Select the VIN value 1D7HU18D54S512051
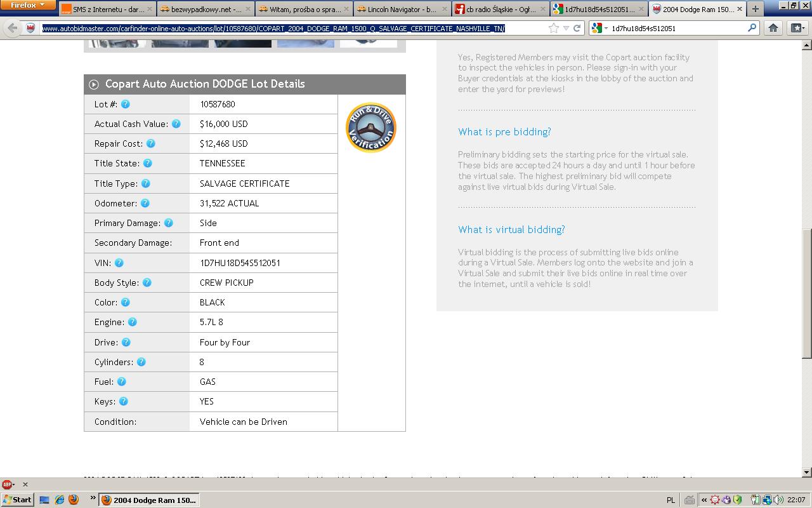The height and width of the screenshot is (508, 812). tap(240, 263)
